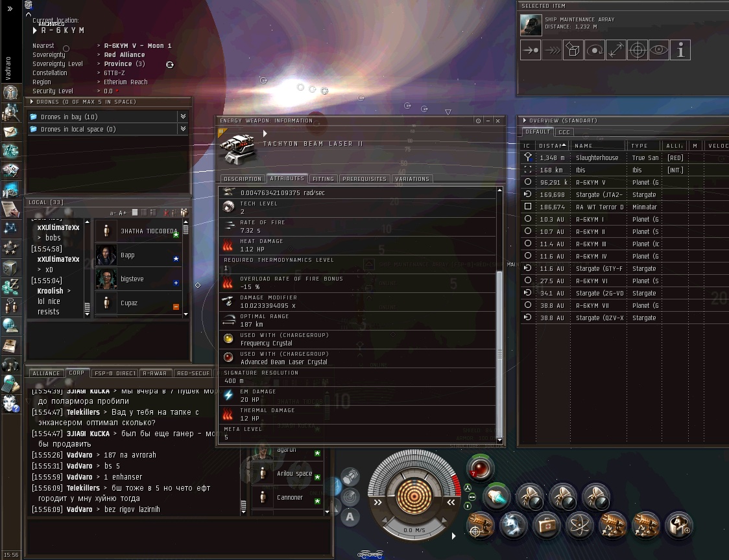
Task: Open the Help icon in sidebar
Action: [10, 403]
